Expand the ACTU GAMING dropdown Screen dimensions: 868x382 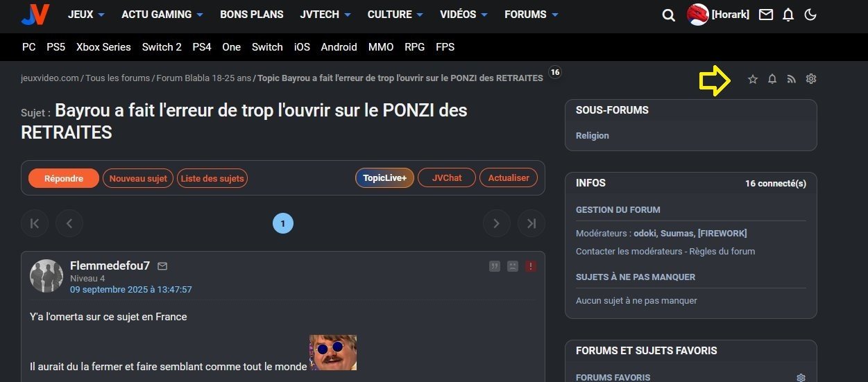162,15
